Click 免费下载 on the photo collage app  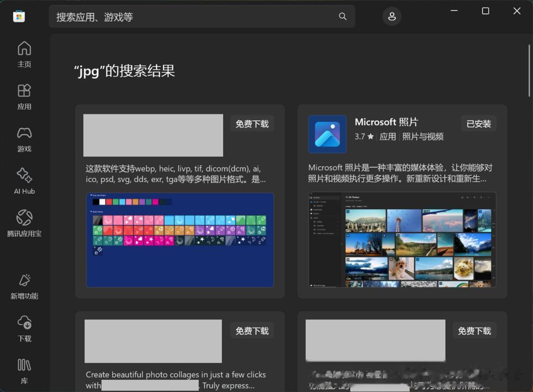click(252, 331)
